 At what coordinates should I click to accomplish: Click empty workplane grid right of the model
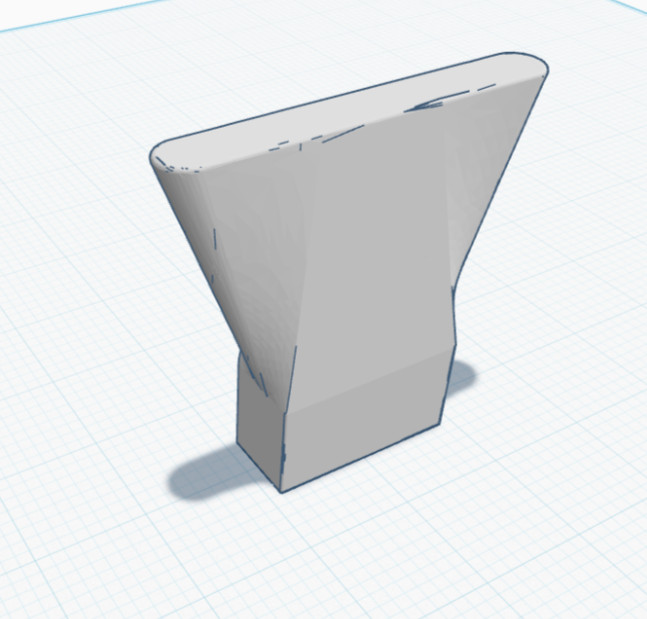(580, 330)
